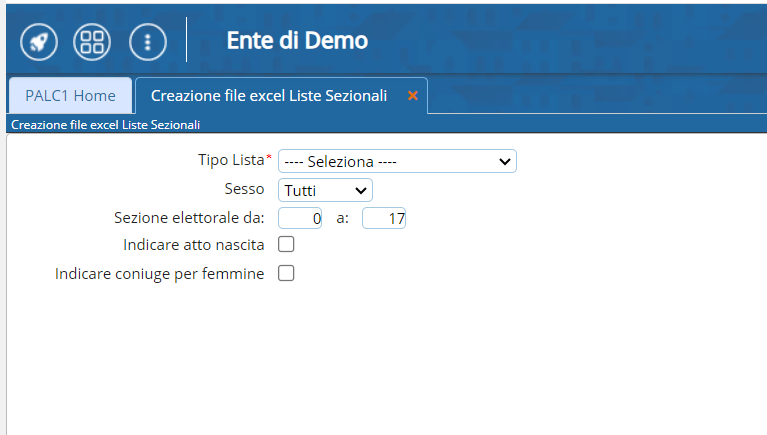
Task: Switch to the PALC1 Home tab
Action: point(70,96)
